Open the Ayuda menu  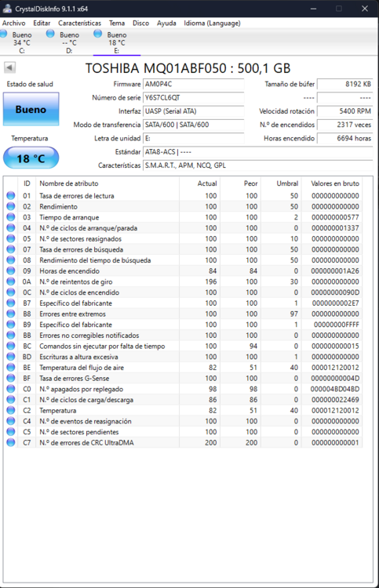point(166,23)
